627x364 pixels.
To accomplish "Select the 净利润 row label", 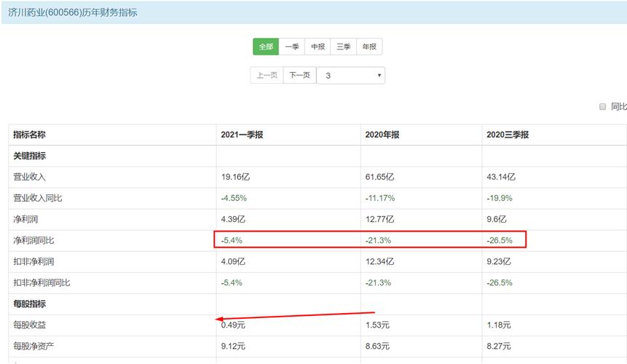I will [25, 219].
